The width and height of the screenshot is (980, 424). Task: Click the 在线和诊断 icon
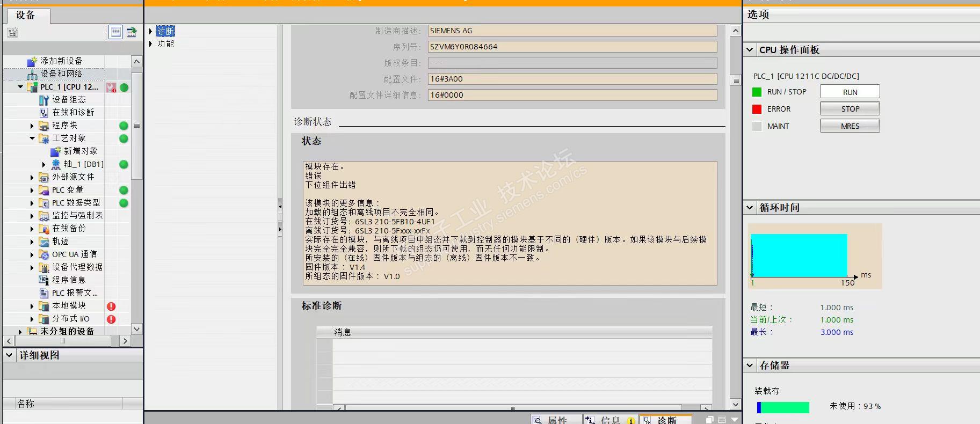coord(44,113)
